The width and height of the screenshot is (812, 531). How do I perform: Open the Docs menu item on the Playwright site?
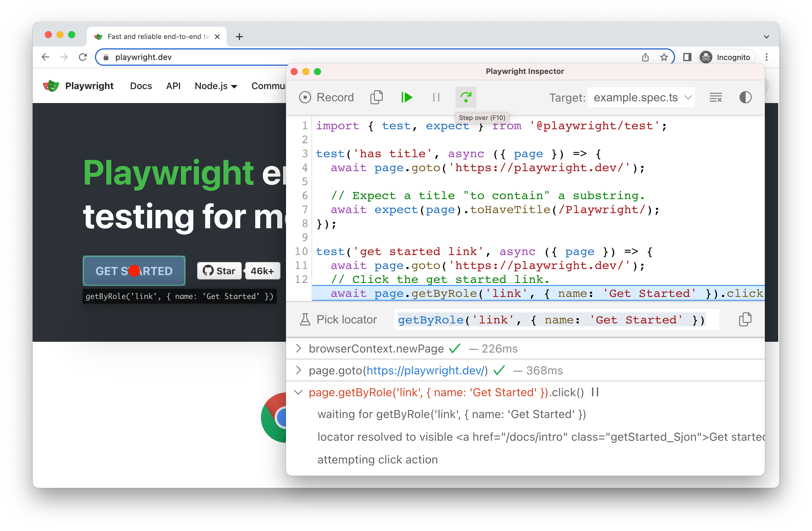[141, 86]
